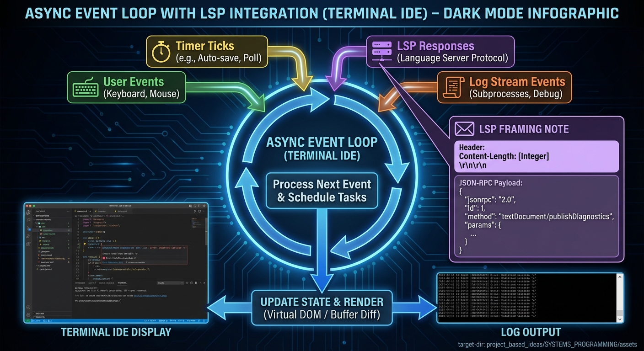Click the red error square in the diagnostics tooltip
644x351 pixels.
click(104, 258)
